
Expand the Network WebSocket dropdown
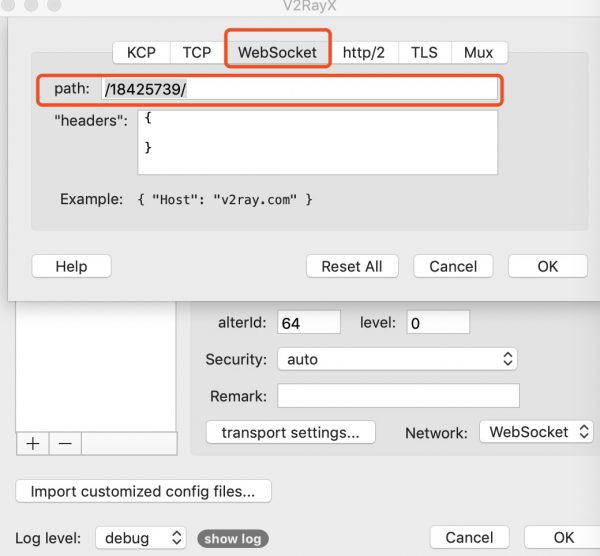click(536, 432)
